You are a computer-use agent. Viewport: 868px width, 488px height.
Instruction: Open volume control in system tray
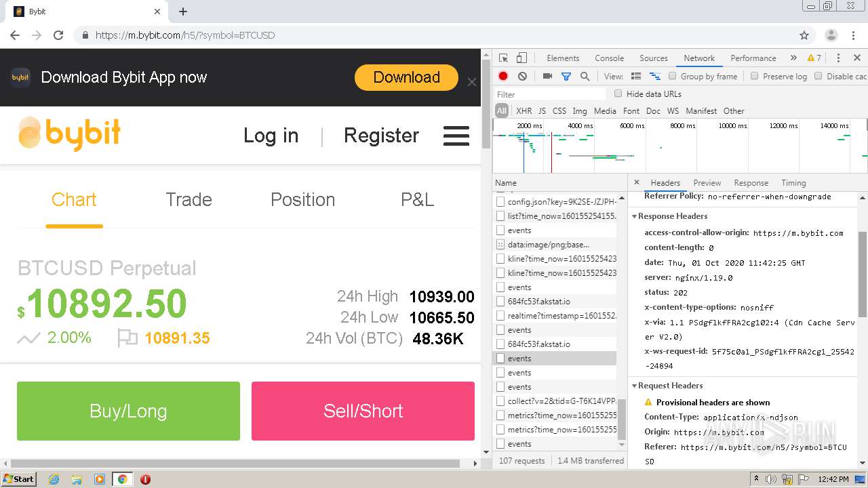(771, 479)
